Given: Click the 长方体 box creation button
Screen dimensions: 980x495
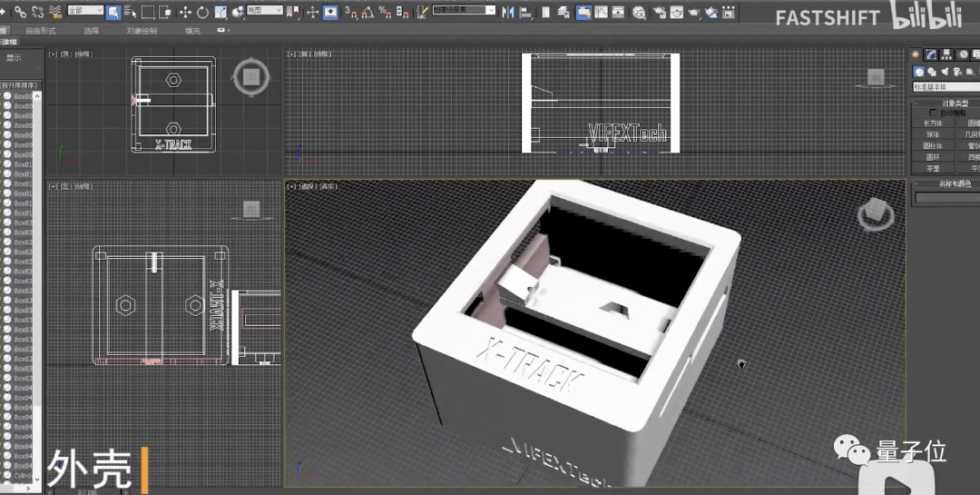Looking at the screenshot, I should tap(933, 123).
